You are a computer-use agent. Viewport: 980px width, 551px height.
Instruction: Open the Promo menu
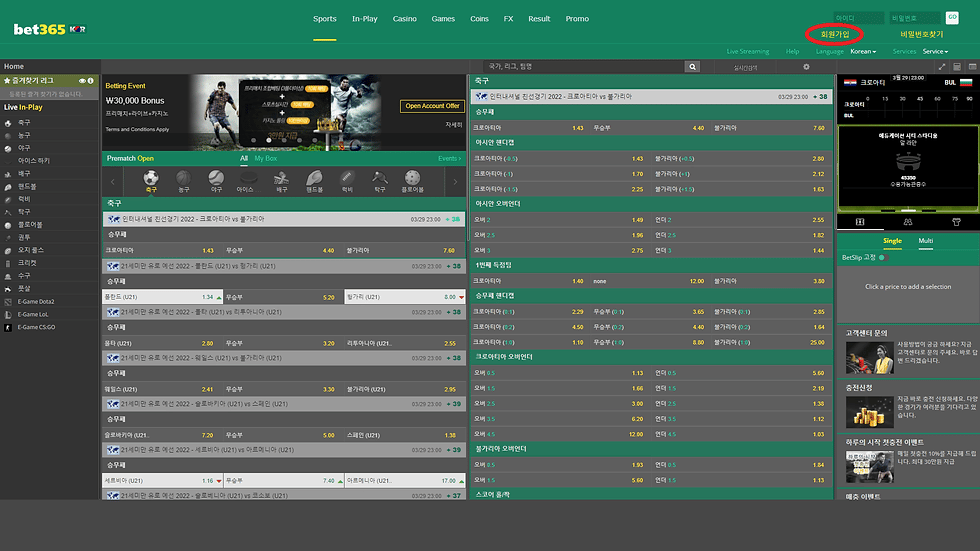click(577, 19)
